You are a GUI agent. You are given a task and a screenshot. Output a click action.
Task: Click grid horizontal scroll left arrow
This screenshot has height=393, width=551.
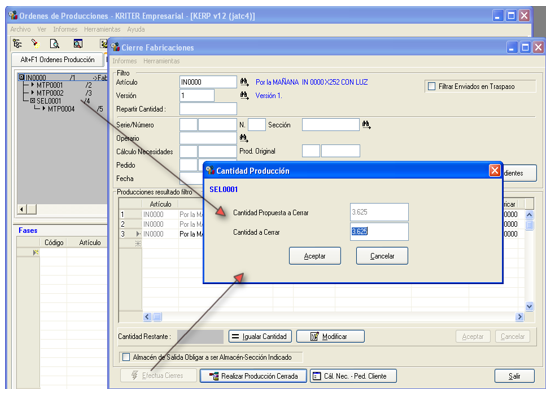147,317
